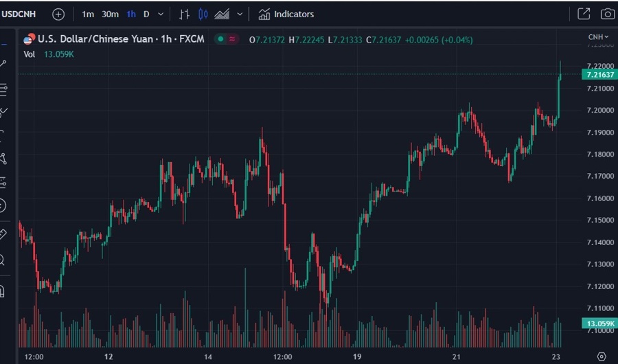Click the 7.21000 price axis label

[x=600, y=89]
